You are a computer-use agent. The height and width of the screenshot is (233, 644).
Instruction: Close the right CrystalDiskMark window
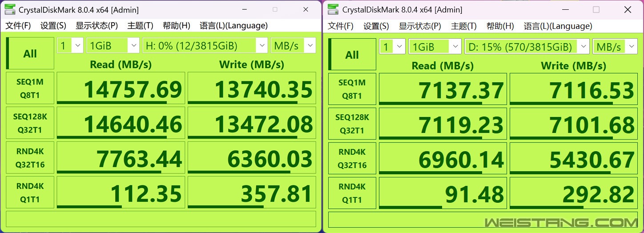tap(628, 9)
